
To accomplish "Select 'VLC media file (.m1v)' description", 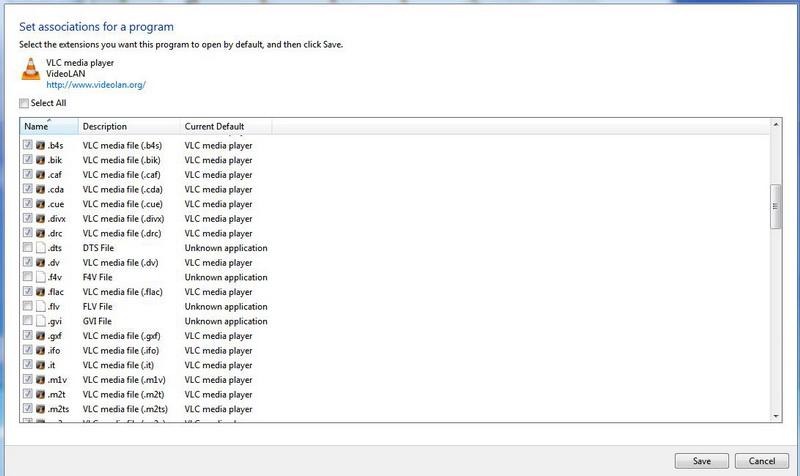I will click(124, 380).
